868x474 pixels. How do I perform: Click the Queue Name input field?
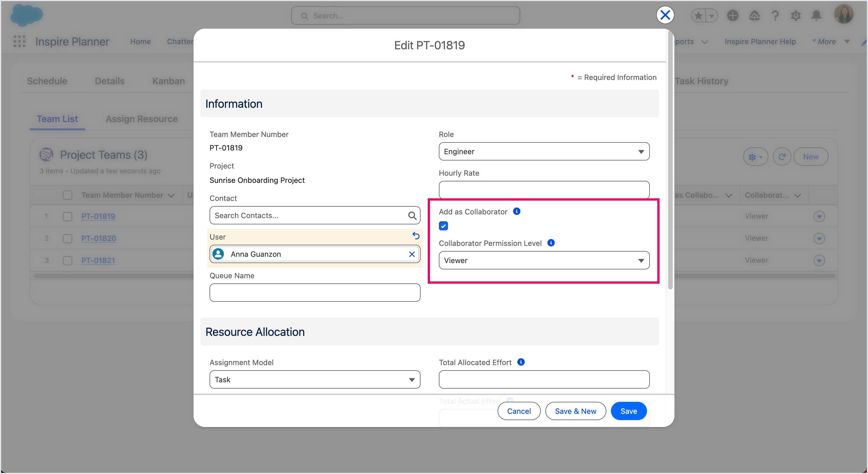click(315, 292)
